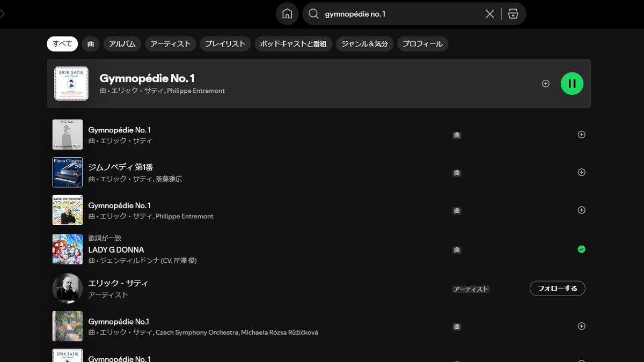
Task: Add ジムノペディ 第1番 to library
Action: 581,172
